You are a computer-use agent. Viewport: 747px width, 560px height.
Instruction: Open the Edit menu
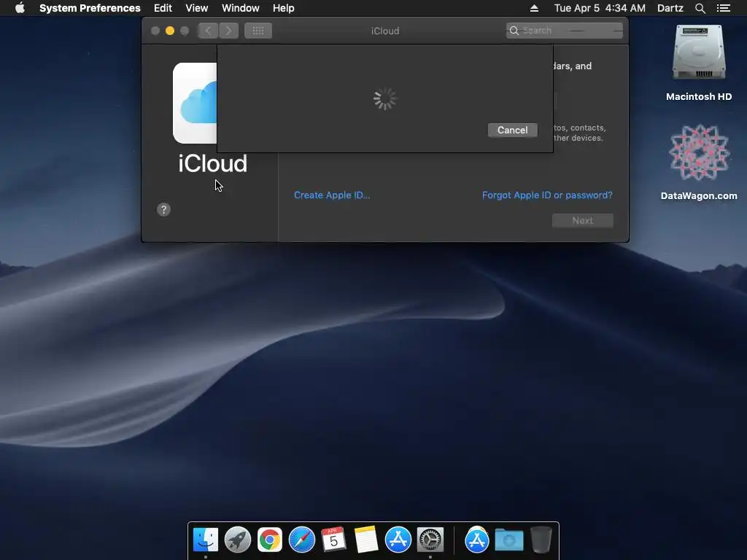(163, 8)
